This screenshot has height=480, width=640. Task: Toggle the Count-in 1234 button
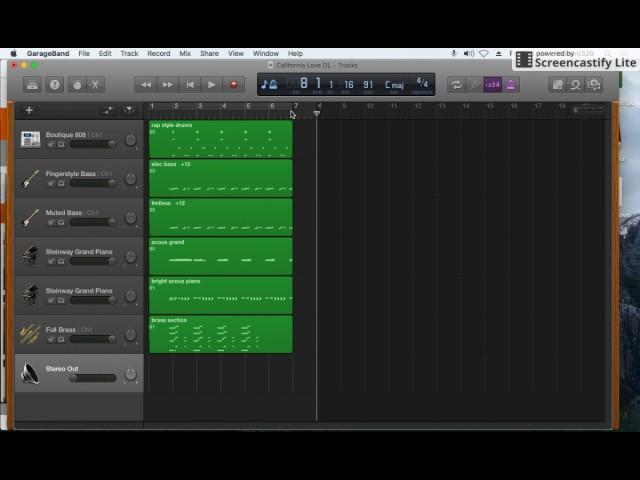[x=493, y=85]
